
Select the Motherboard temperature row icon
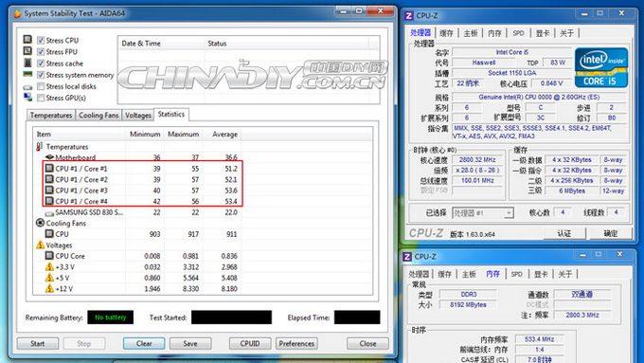pyautogui.click(x=49, y=157)
